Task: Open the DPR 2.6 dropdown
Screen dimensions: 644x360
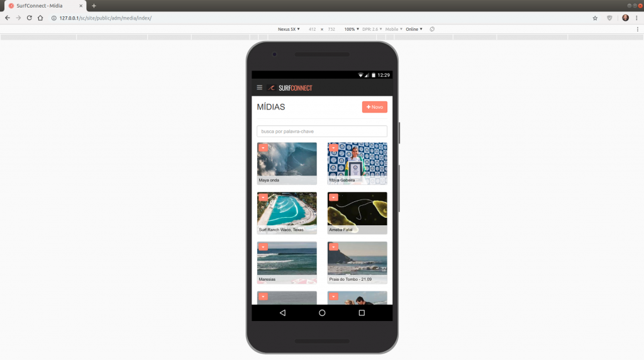Action: pyautogui.click(x=372, y=29)
